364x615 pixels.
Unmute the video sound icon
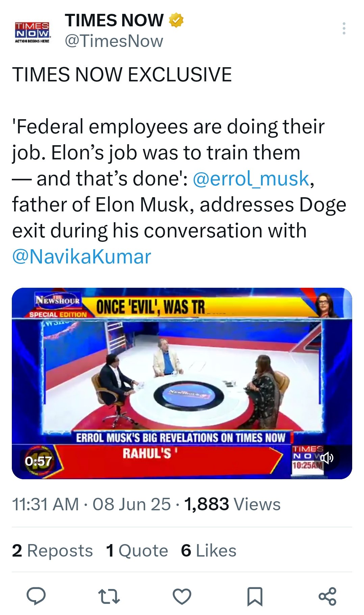coord(327,458)
